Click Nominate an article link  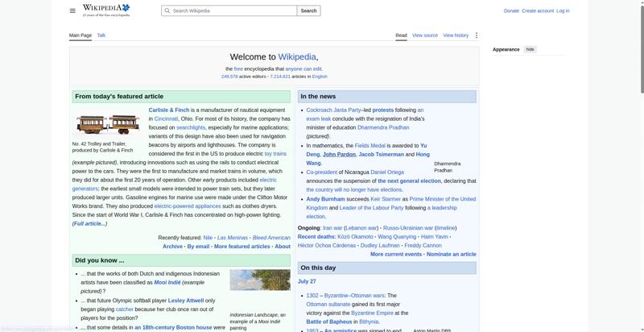coord(452,255)
